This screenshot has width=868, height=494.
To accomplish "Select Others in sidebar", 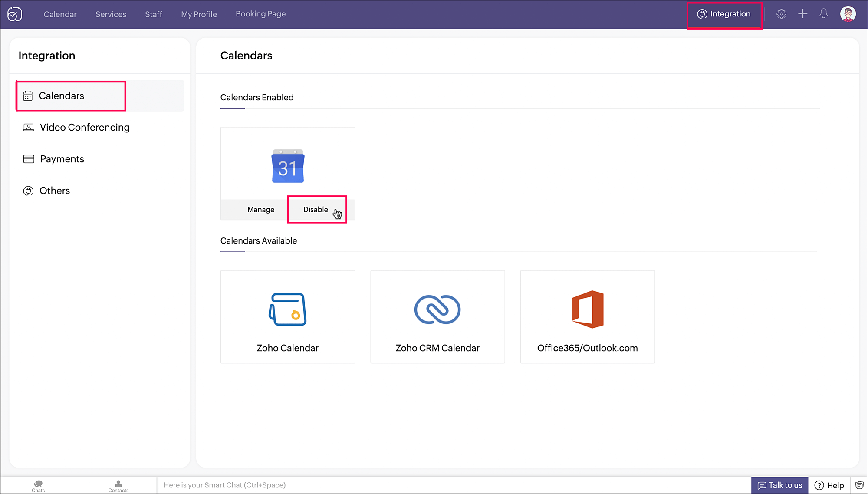I will pyautogui.click(x=46, y=191).
